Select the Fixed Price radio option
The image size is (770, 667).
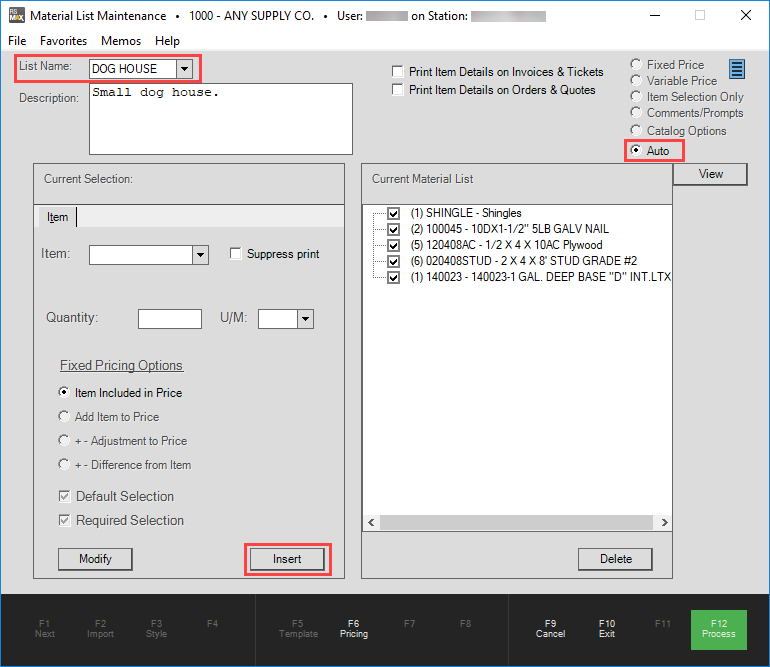tap(636, 64)
